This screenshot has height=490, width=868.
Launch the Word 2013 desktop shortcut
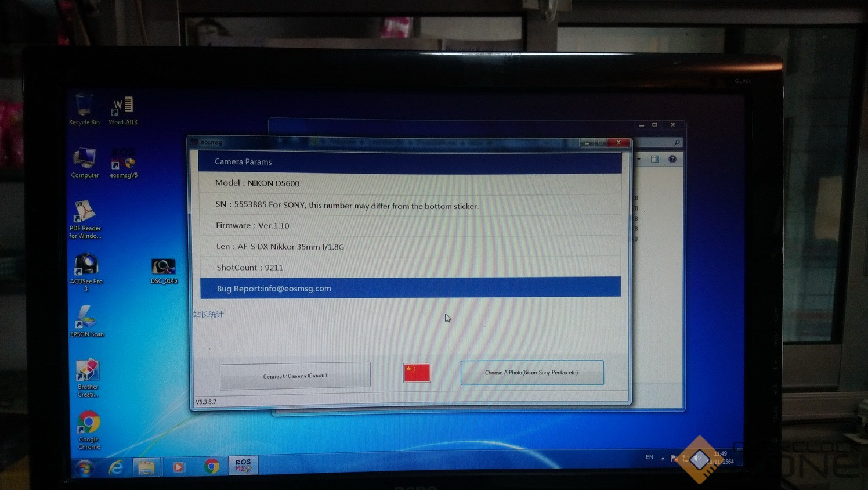pos(123,110)
